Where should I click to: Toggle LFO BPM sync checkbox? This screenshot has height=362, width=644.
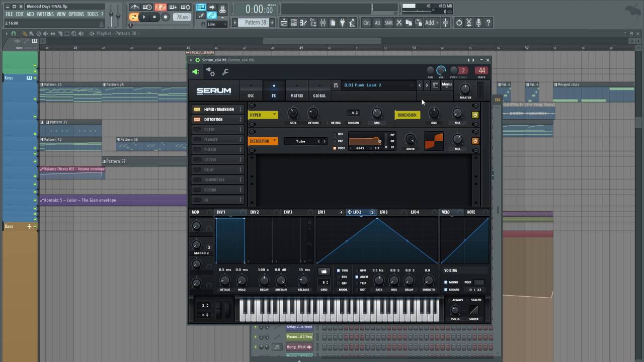357,270
